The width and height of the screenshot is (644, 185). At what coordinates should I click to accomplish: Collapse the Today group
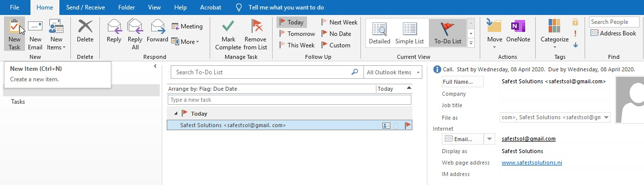[x=175, y=114]
